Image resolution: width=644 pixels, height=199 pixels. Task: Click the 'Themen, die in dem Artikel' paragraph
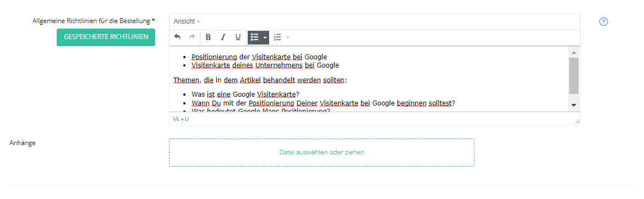point(260,80)
